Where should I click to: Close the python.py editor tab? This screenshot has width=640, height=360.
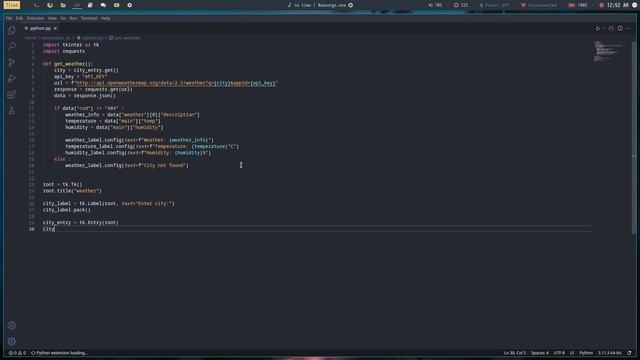point(55,29)
